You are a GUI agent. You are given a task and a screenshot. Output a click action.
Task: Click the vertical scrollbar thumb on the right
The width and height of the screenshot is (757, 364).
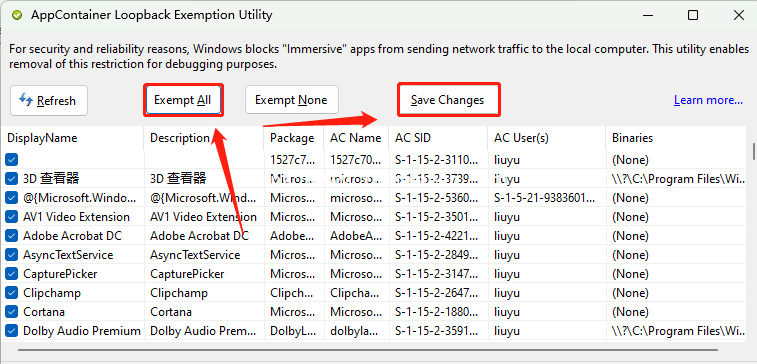point(754,151)
